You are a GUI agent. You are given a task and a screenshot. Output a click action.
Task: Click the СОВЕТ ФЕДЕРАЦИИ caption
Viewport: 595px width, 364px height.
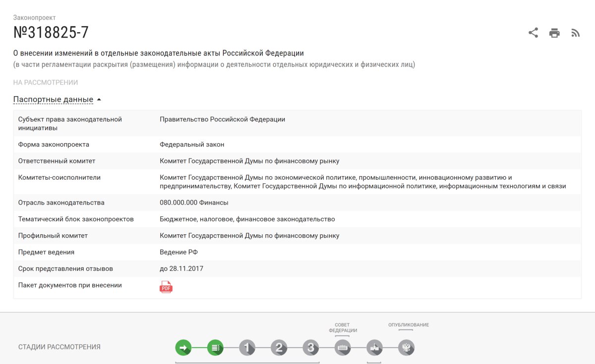(x=343, y=328)
